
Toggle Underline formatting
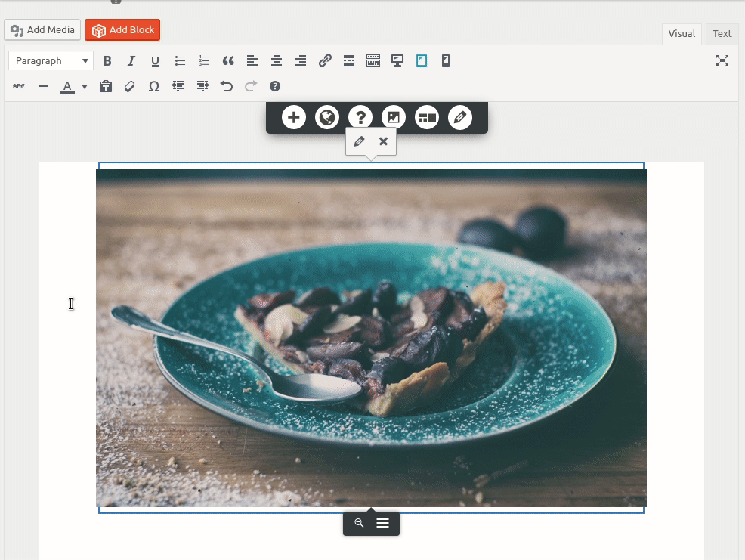pyautogui.click(x=155, y=60)
